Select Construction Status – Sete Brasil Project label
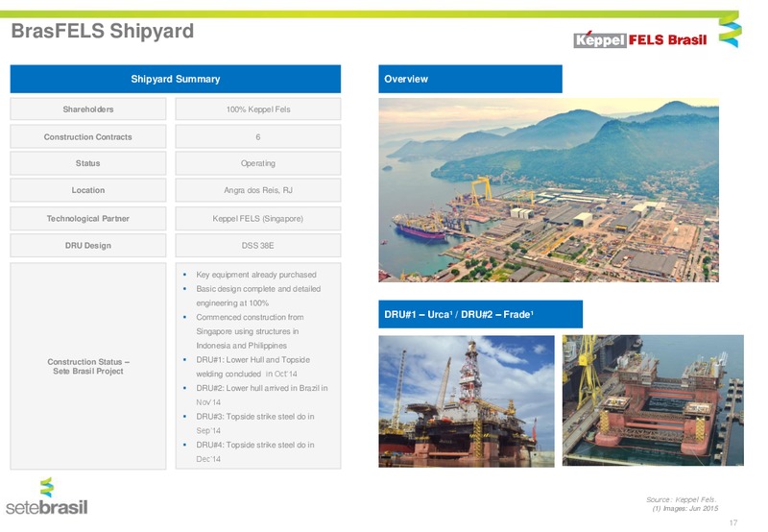The image size is (768, 532). (x=88, y=367)
